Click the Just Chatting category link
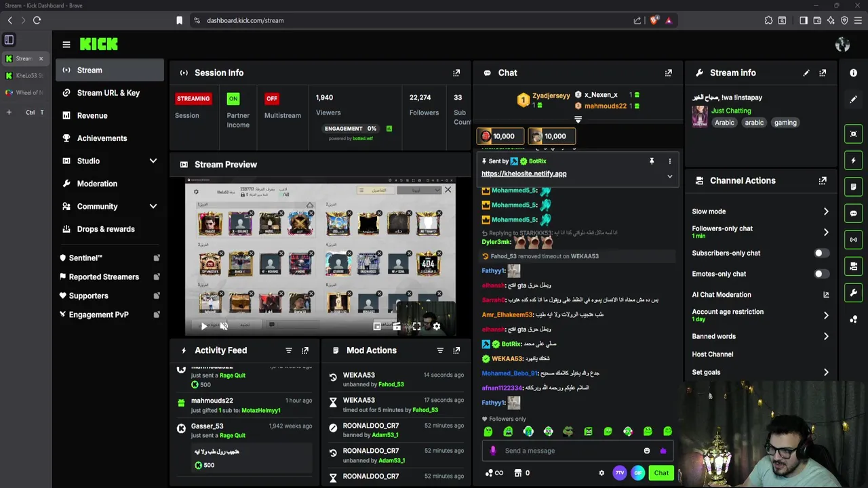 731,110
